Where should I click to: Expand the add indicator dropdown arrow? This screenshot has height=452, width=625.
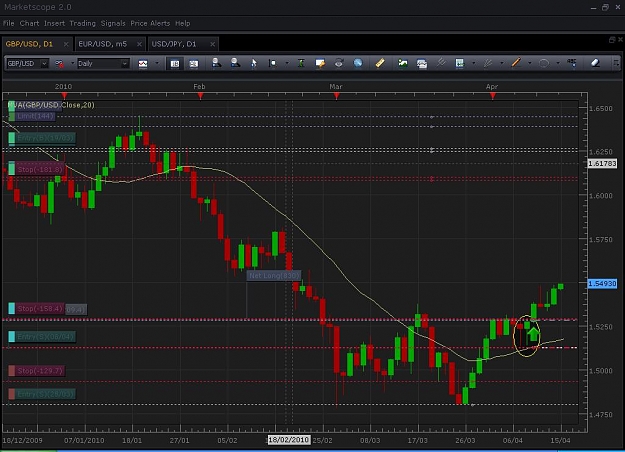tap(474, 63)
